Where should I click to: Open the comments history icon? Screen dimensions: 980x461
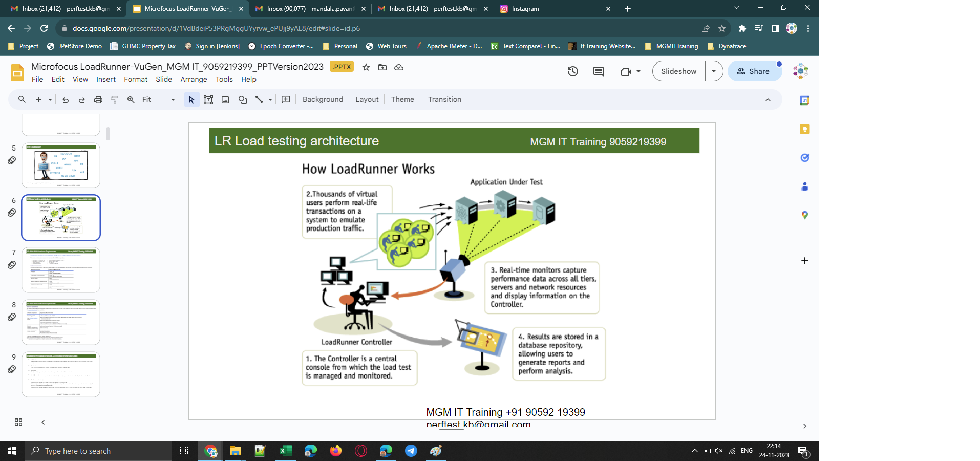click(x=598, y=71)
